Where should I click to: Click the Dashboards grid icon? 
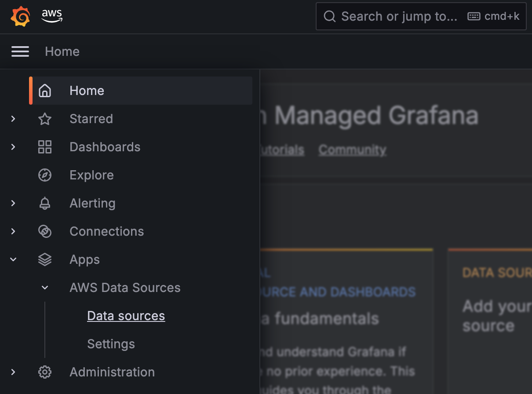45,147
